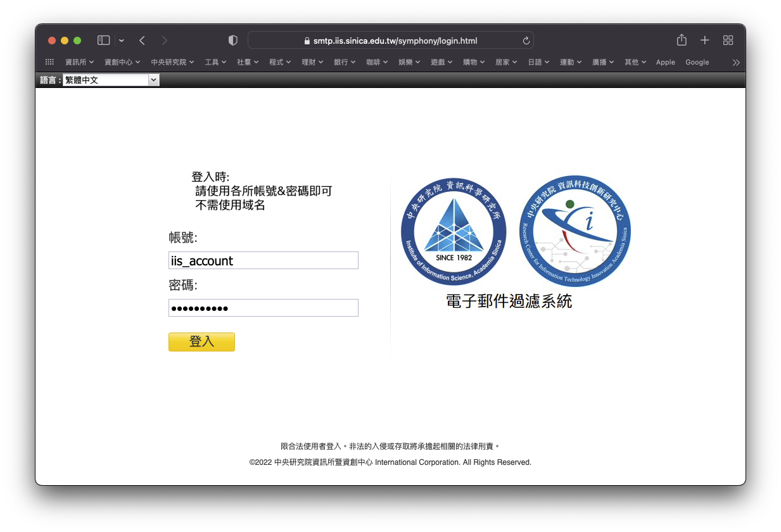The height and width of the screenshot is (532, 781).
Task: Open the 理財 bookmarks folder
Action: pos(312,62)
